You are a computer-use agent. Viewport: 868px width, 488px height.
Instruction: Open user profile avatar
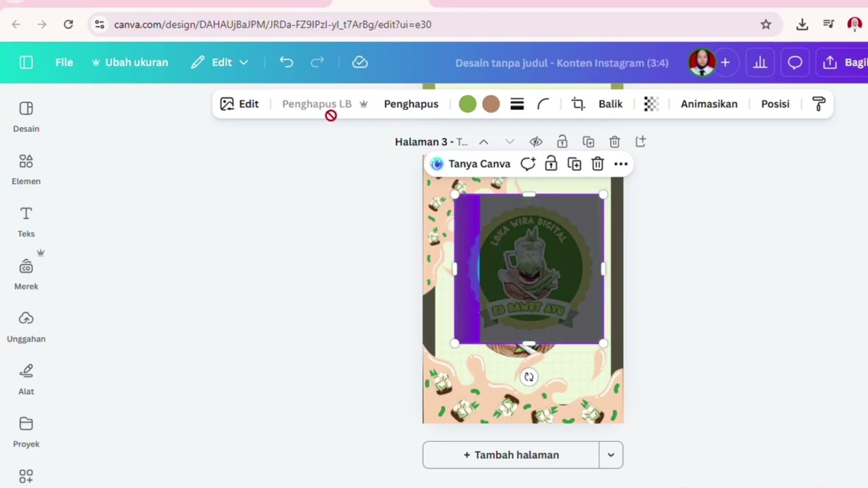click(x=702, y=62)
